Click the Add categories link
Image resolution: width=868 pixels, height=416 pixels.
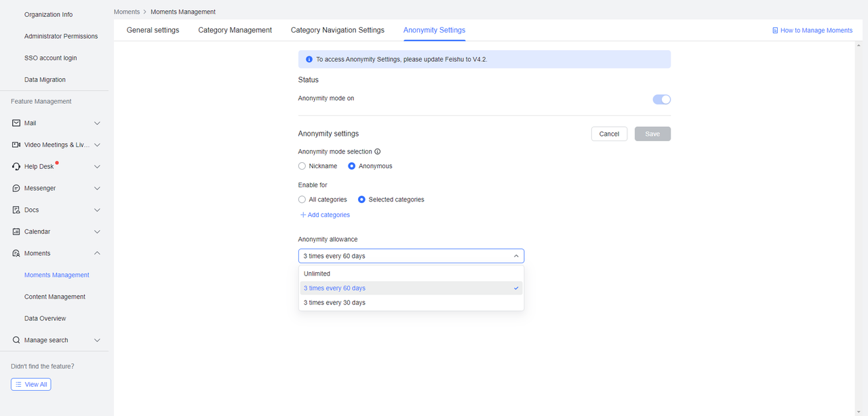325,215
